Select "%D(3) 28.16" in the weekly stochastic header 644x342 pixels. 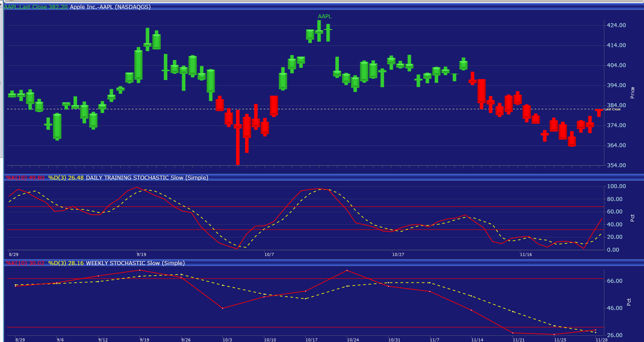tap(66, 263)
